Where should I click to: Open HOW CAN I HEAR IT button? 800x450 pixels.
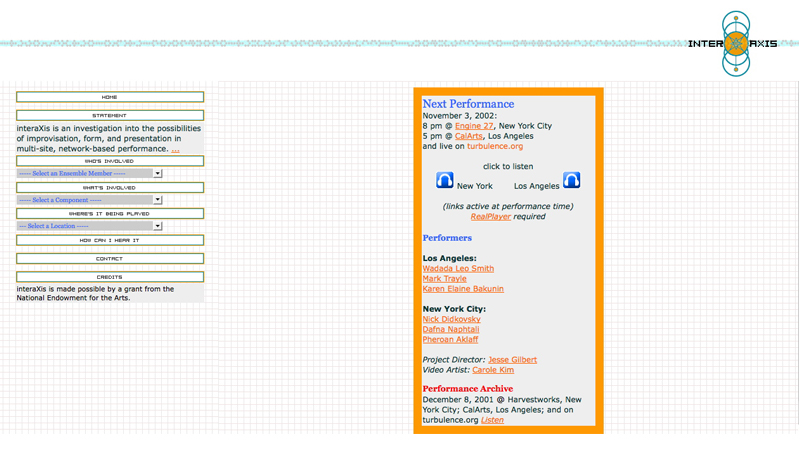pos(110,240)
